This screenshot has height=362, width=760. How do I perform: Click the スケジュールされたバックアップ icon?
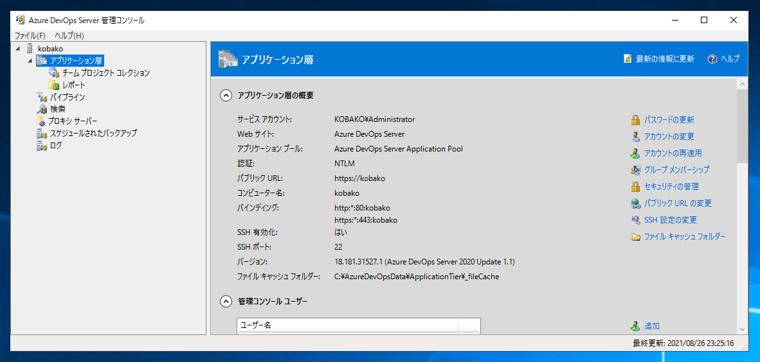coord(42,133)
